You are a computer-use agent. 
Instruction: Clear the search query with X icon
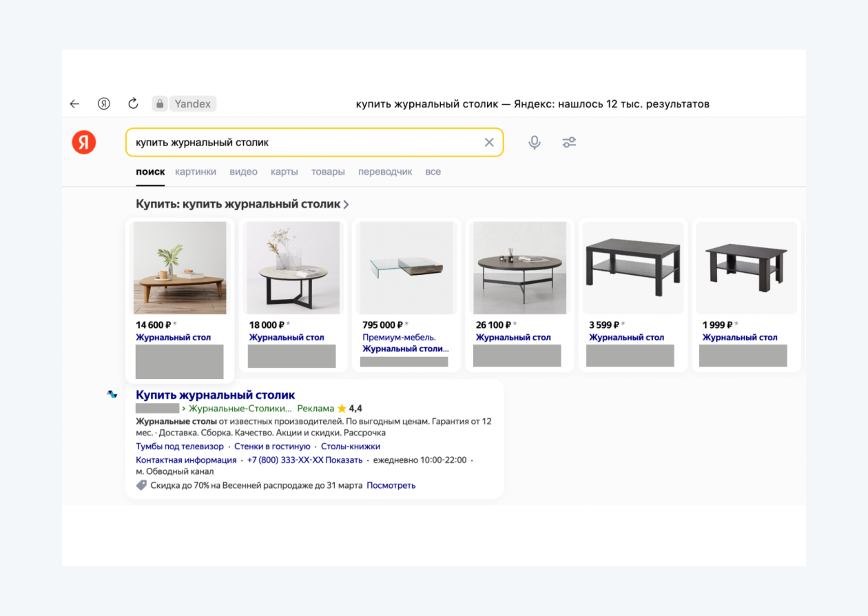point(489,143)
